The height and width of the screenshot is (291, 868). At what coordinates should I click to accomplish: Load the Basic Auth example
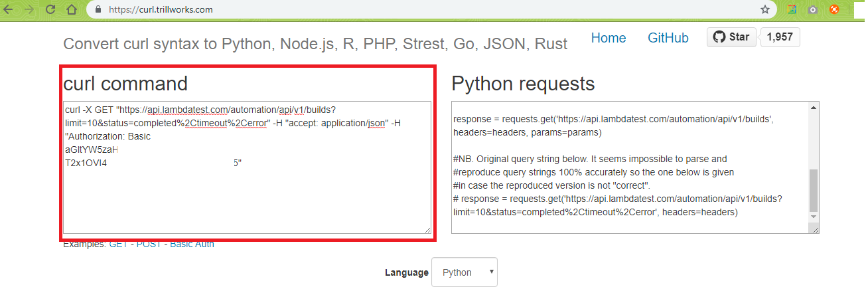[192, 244]
